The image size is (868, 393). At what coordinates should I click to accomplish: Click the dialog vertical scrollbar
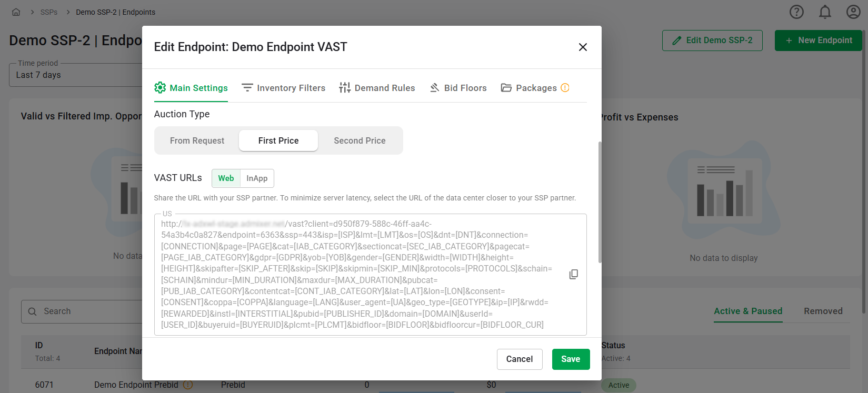tap(600, 203)
